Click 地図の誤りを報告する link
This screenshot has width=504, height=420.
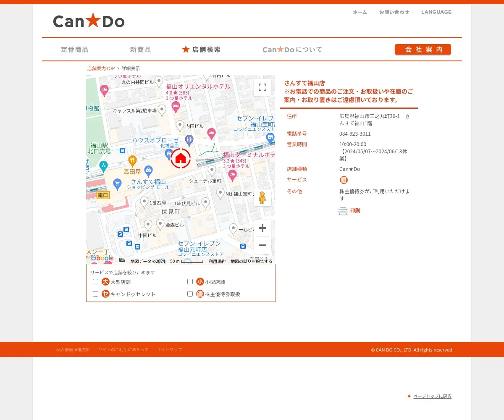(252, 261)
